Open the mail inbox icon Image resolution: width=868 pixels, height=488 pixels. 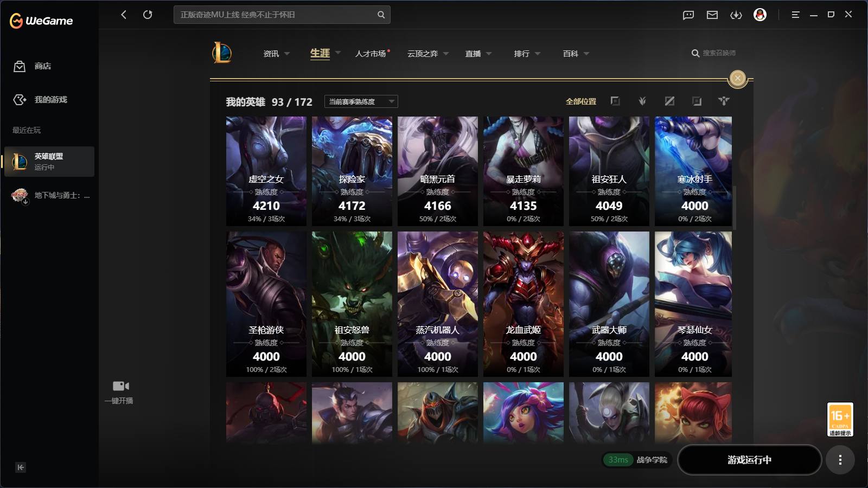tap(712, 15)
